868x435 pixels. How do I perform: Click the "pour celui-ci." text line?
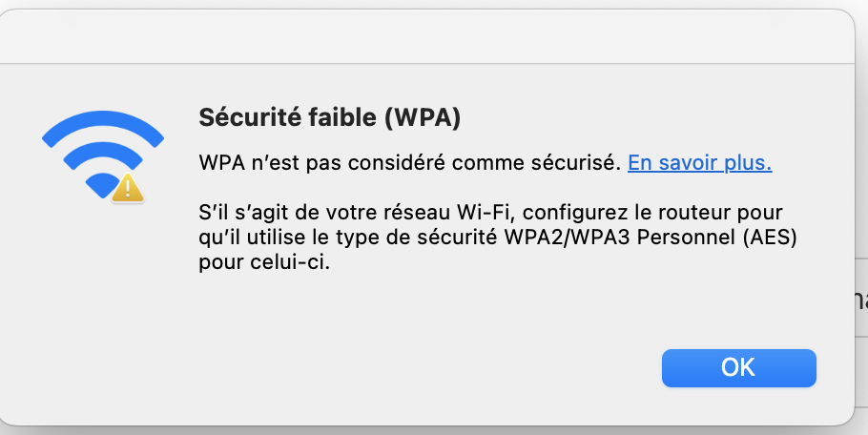(263, 262)
